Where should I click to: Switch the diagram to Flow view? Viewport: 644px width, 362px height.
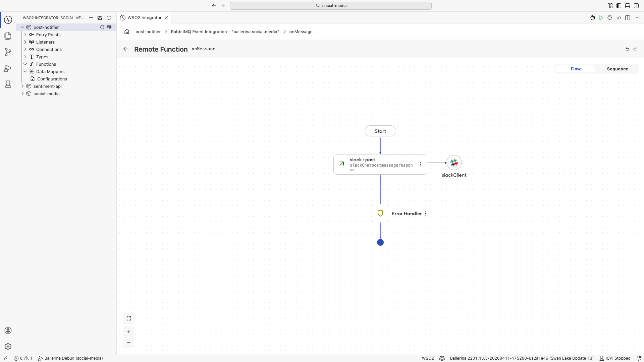click(x=576, y=69)
